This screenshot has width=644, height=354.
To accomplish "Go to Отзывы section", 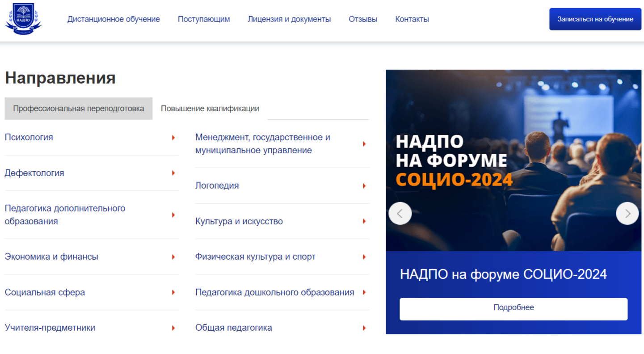I will point(363,19).
